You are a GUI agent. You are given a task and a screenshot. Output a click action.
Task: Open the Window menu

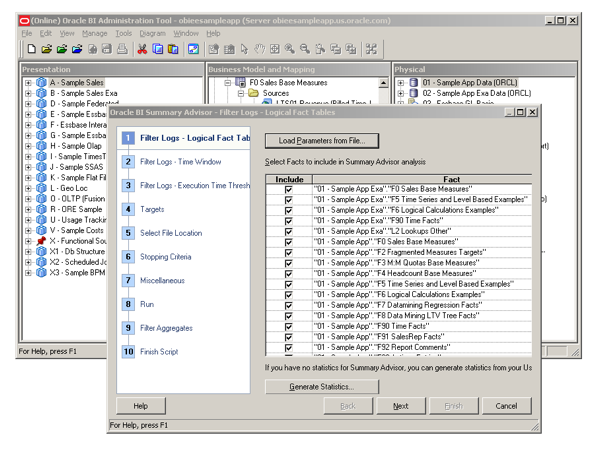point(186,33)
